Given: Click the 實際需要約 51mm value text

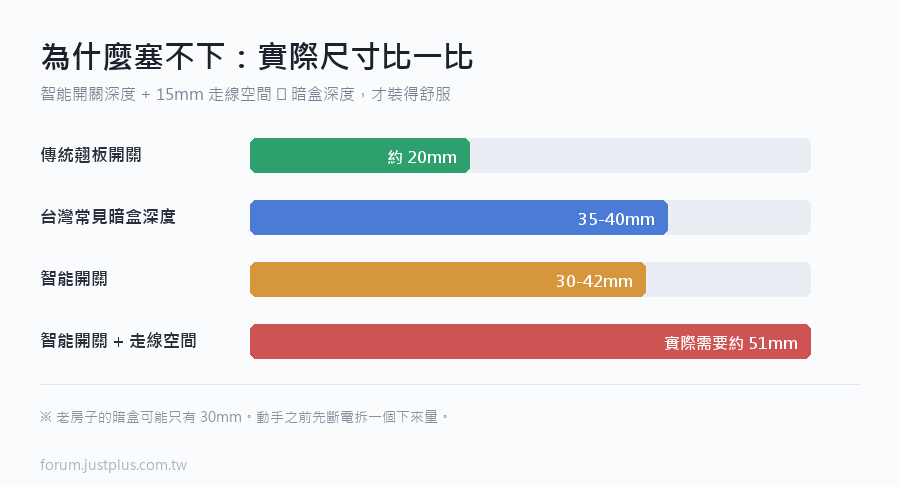Looking at the screenshot, I should 731,343.
